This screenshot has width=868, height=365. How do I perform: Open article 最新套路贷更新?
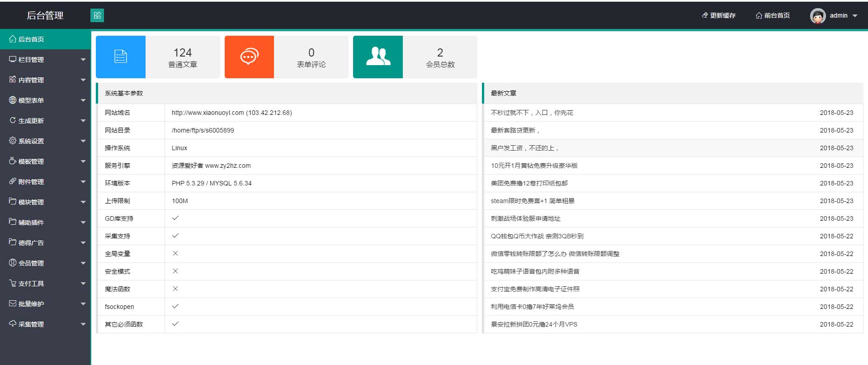pyautogui.click(x=515, y=130)
